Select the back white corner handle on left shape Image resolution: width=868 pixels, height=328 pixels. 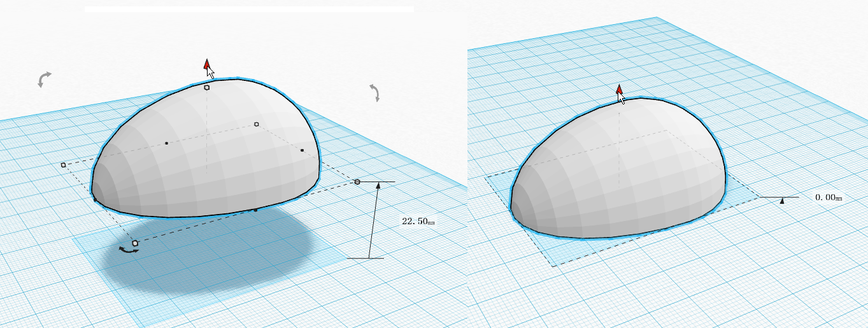pyautogui.click(x=257, y=124)
